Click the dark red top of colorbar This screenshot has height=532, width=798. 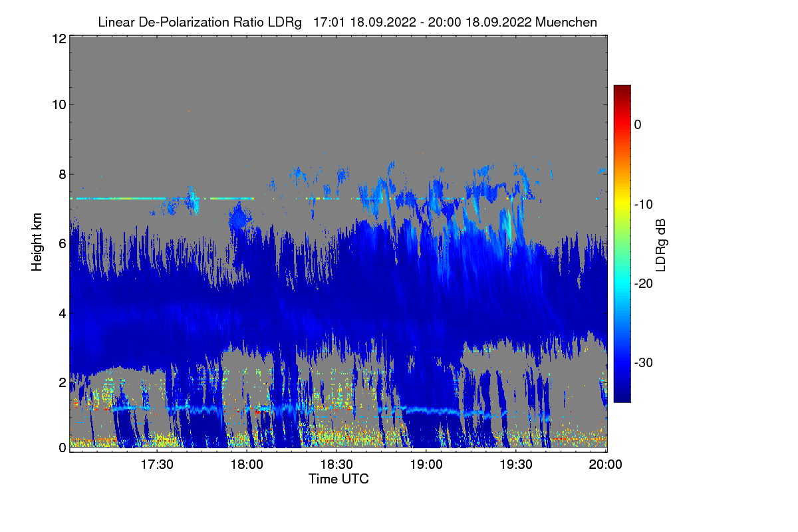tap(622, 90)
